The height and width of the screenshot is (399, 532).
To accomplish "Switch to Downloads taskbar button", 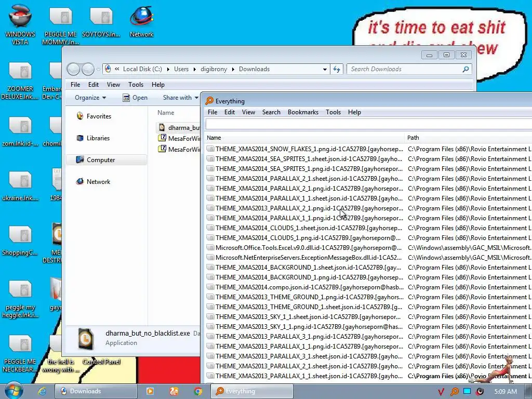I will point(96,391).
